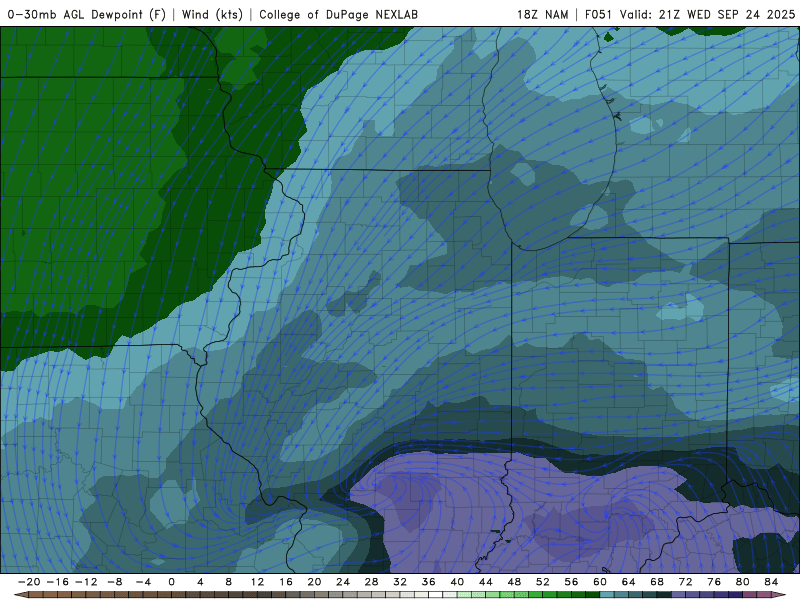
Task: Click the '18Z NAM' model run label
Action: 542,14
